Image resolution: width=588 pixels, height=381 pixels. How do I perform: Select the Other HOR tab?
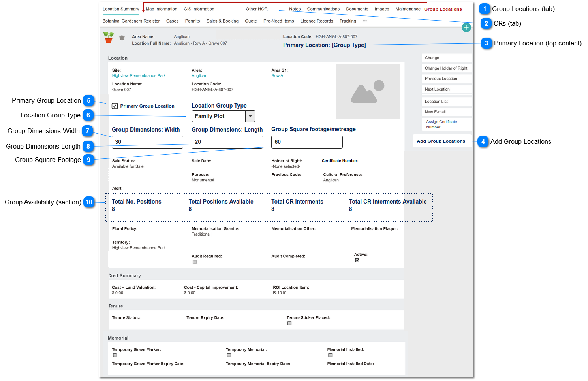257,9
